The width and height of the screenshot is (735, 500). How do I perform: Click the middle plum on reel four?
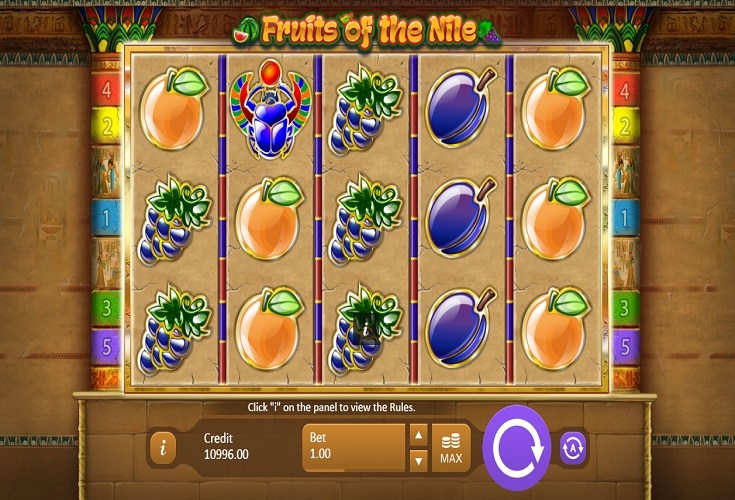(x=459, y=217)
